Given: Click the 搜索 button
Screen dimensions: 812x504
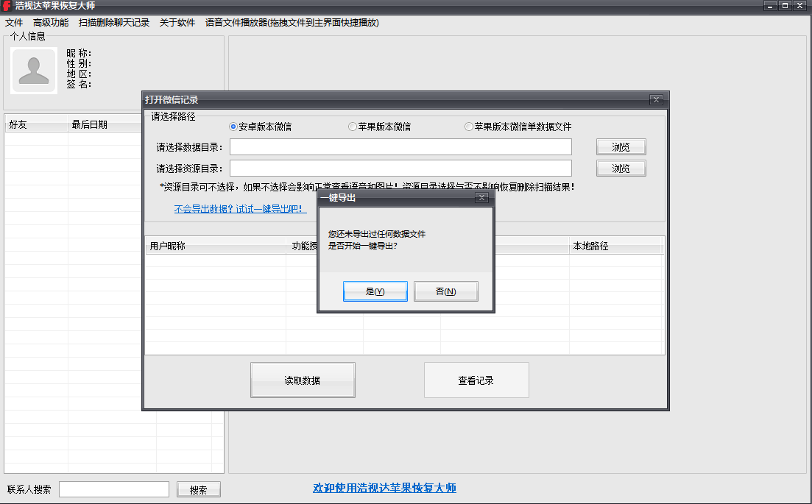Looking at the screenshot, I should click(198, 489).
